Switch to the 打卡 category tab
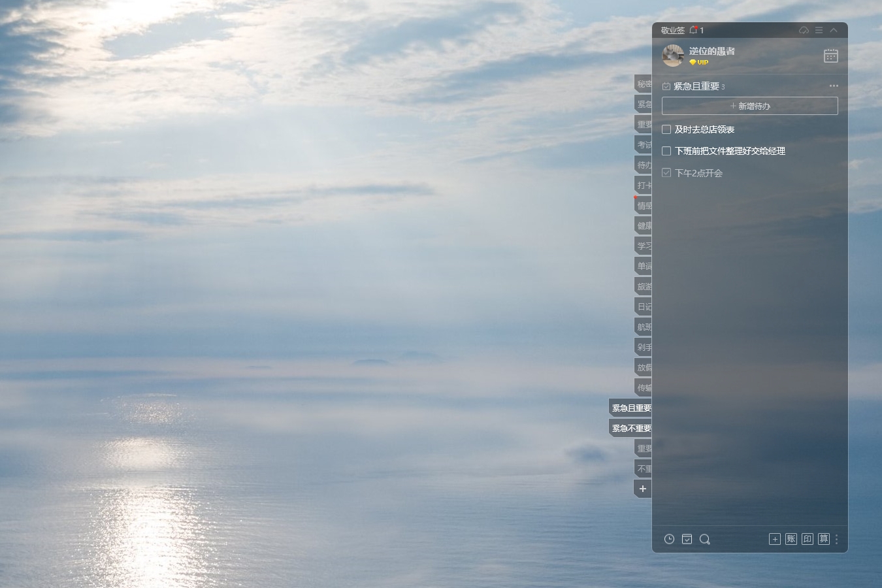Viewport: 882px width, 588px height. [x=644, y=185]
